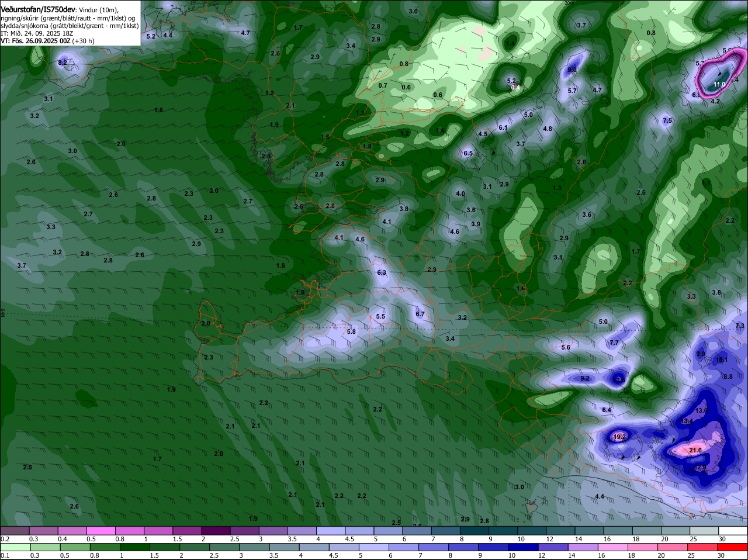Select the darkest green 1 swatch in lower legend
The image size is (748, 560).
coord(135,547)
